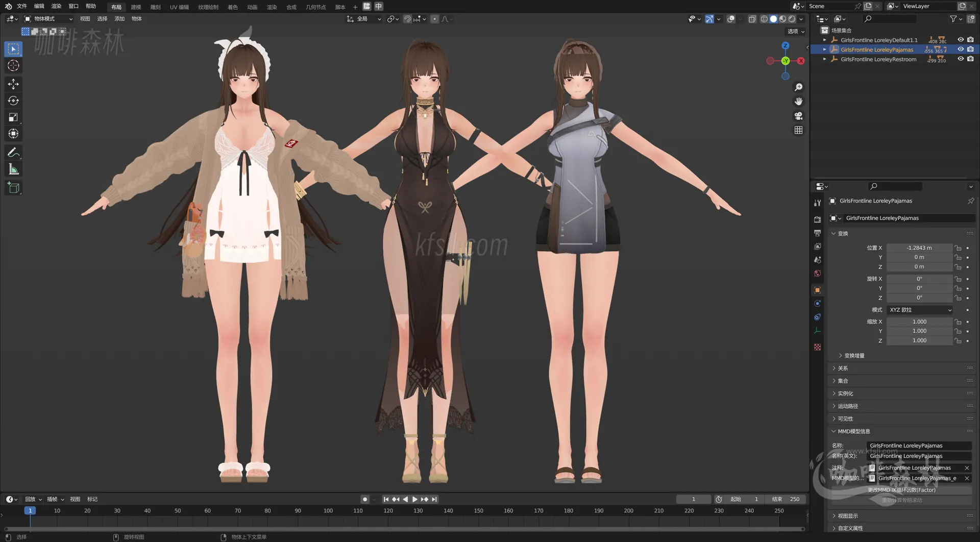Switch viewport to rendered shading mode
Image resolution: width=980 pixels, height=542 pixels.
(x=792, y=19)
